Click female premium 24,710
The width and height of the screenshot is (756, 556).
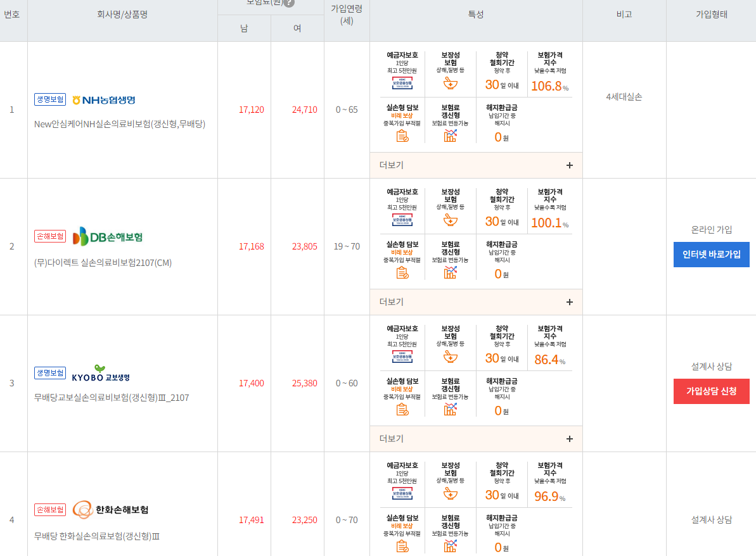(305, 110)
